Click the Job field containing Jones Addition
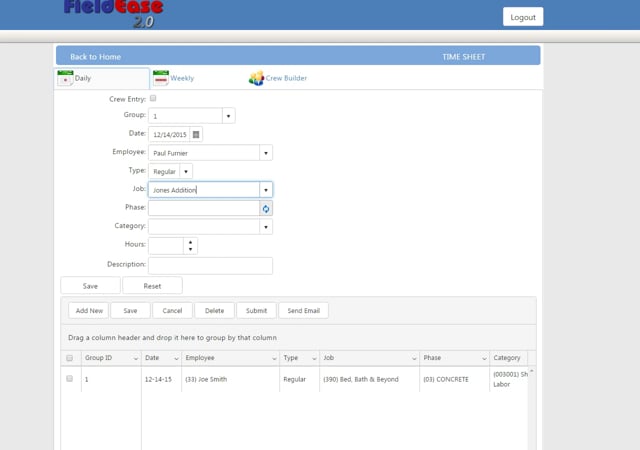This screenshot has height=450, width=640. coord(204,190)
